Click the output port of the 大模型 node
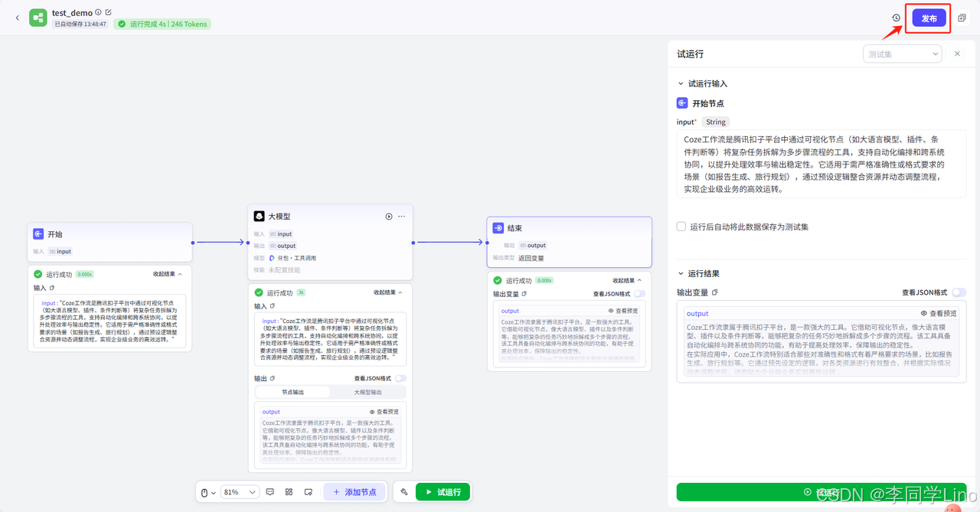This screenshot has height=512, width=980. click(413, 243)
